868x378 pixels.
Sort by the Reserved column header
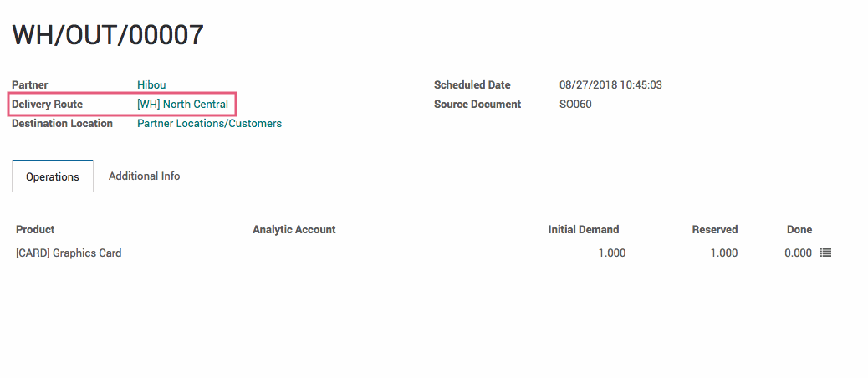(715, 230)
